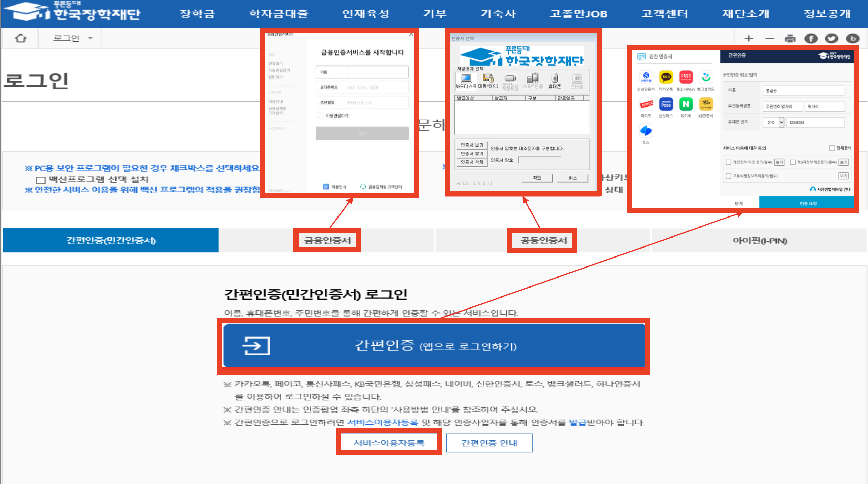The width and height of the screenshot is (868, 484).
Task: Open the 010 phone prefix dropdown
Action: (x=773, y=122)
